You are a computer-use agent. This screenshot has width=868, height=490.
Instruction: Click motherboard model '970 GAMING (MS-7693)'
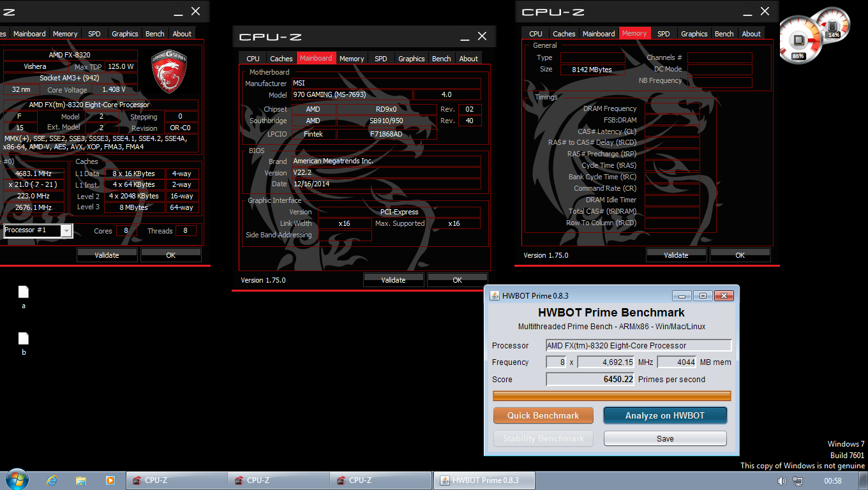352,94
